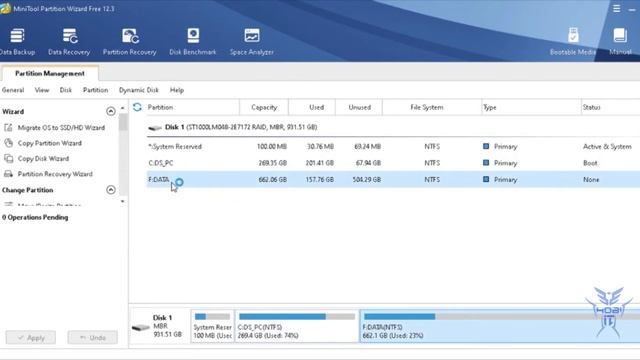Sort by the File System column header
Viewport: 640px width, 360px height.
coord(432,107)
